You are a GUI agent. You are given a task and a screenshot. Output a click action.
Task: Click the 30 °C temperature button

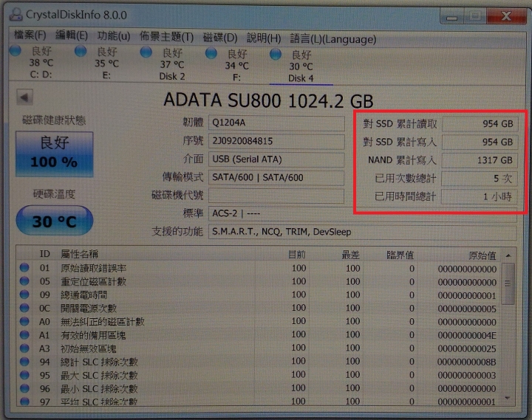pos(54,221)
